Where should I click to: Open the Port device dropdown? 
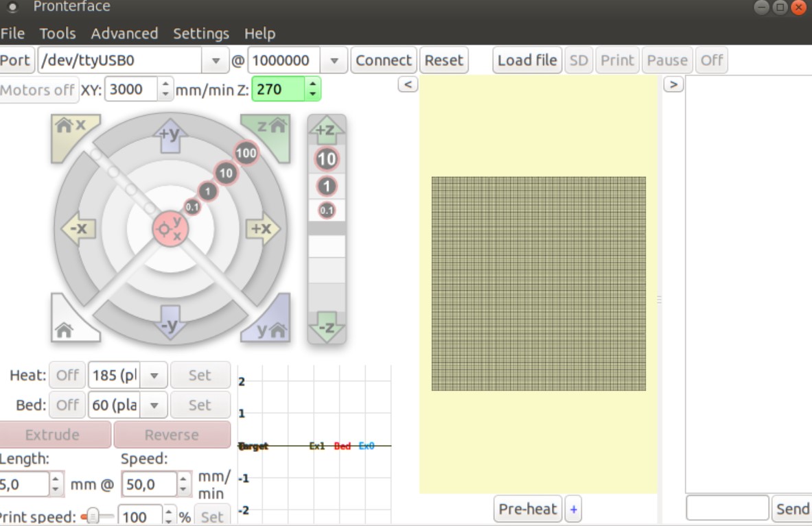click(x=216, y=60)
